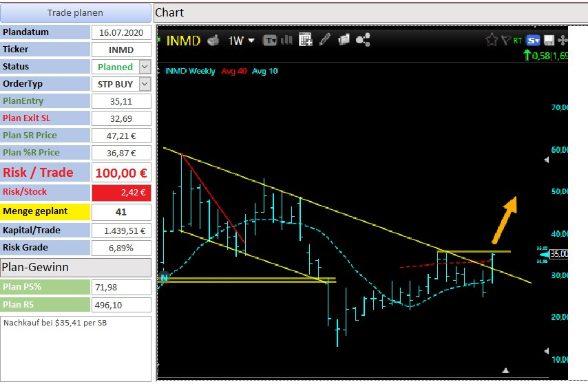Open the add indicator calendar grid icon

(x=306, y=39)
